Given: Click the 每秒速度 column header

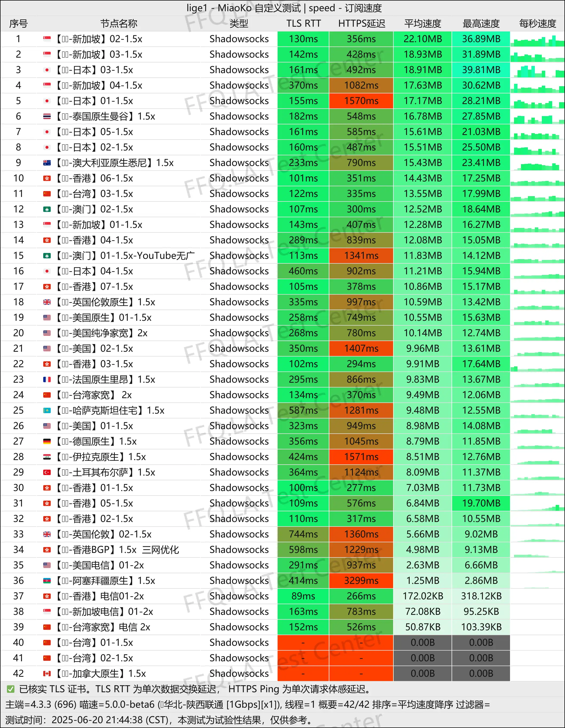Looking at the screenshot, I should [x=538, y=23].
